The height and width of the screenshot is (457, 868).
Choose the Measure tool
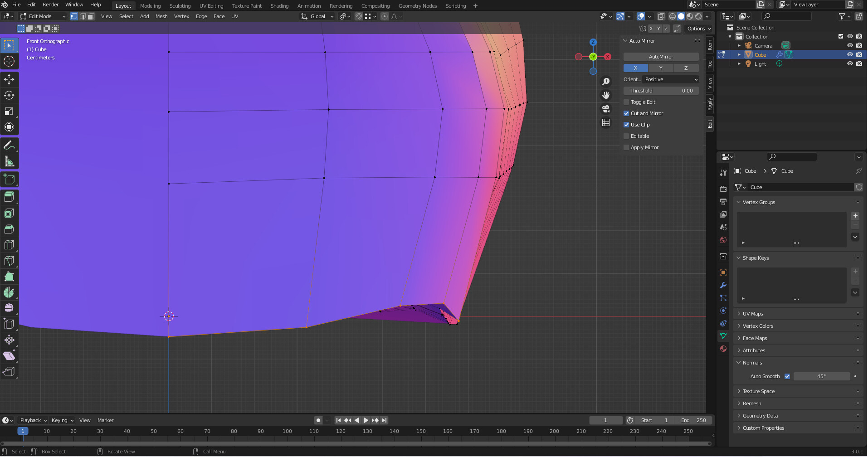tap(9, 161)
